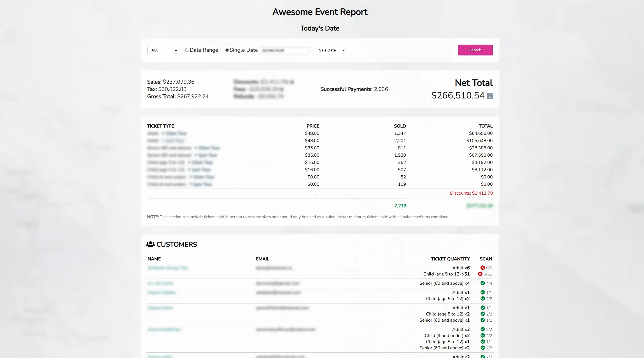Click the Child (age 5 to 12) x51 entry
This screenshot has height=358, width=644.
[446, 274]
